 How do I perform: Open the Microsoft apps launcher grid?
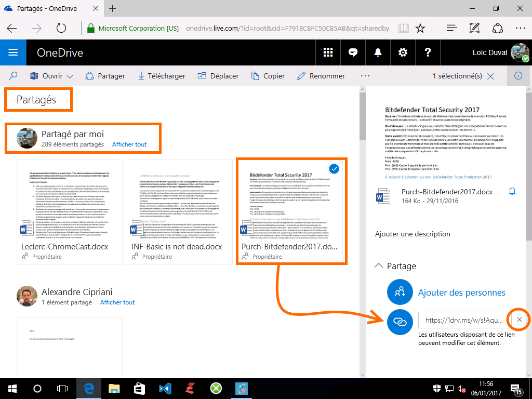pos(328,52)
